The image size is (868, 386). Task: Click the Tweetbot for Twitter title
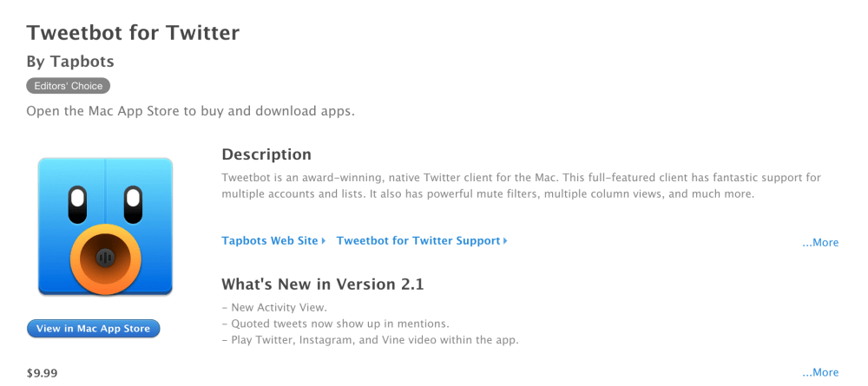click(x=133, y=33)
